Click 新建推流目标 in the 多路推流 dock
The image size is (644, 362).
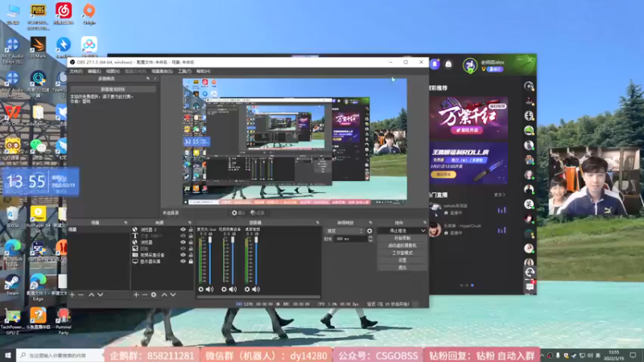click(x=113, y=89)
